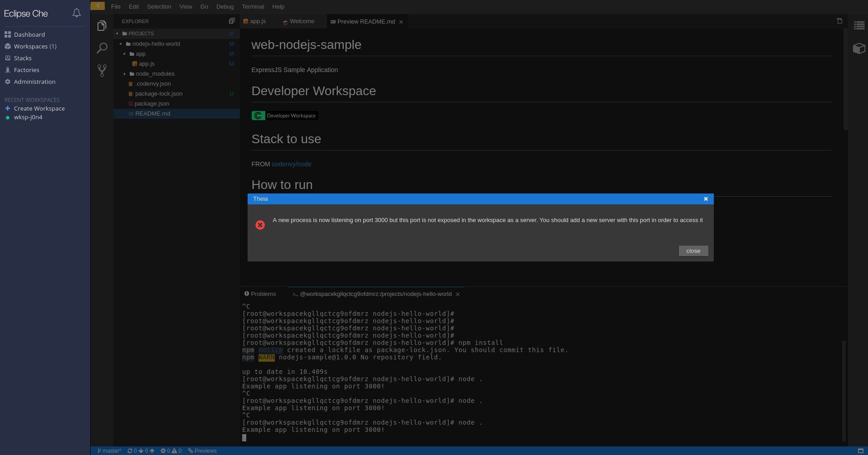
Task: Open the Terminal menu
Action: tap(253, 6)
